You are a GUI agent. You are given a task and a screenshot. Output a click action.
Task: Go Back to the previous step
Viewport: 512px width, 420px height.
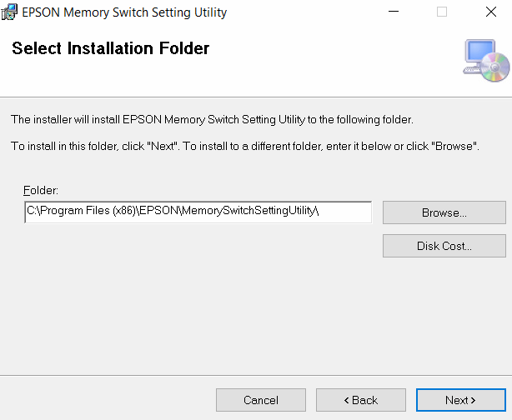[x=360, y=400]
